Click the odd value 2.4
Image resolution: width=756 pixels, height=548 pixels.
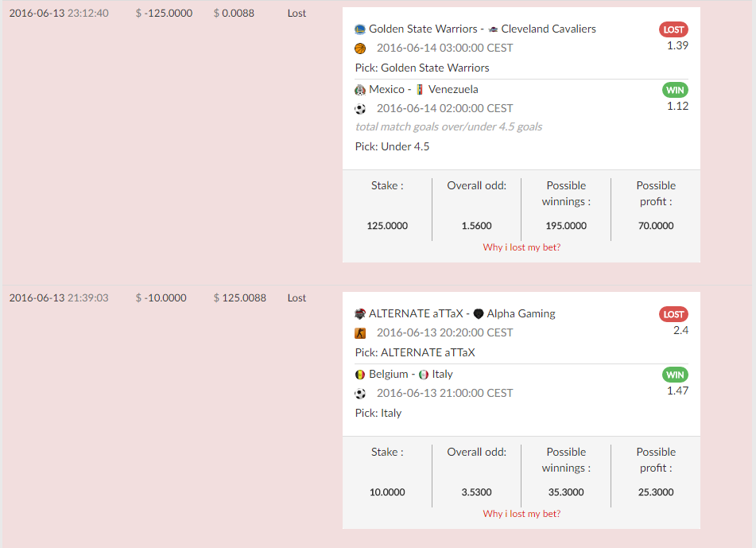click(x=680, y=330)
